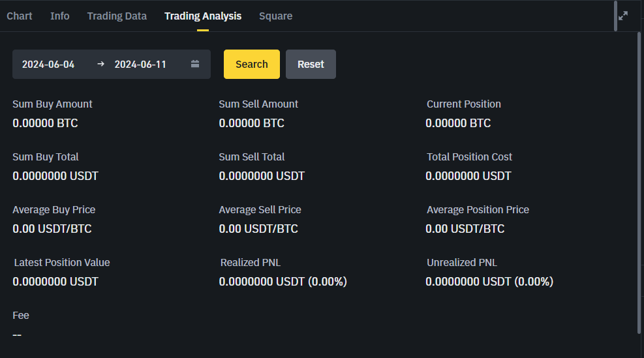Edit the end date 2024-06-11
The width and height of the screenshot is (644, 358).
(140, 65)
